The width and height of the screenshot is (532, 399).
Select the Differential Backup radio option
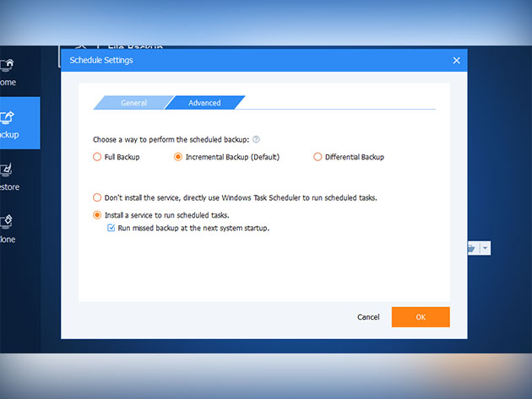point(318,157)
